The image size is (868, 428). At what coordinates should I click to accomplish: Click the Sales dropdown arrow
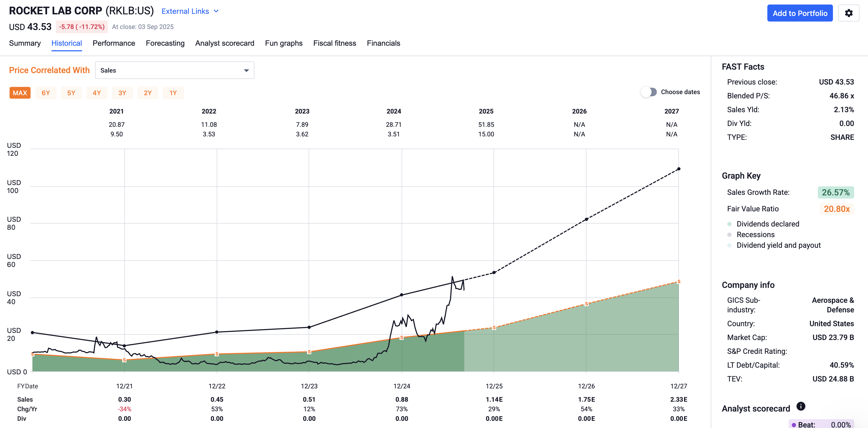click(x=246, y=70)
